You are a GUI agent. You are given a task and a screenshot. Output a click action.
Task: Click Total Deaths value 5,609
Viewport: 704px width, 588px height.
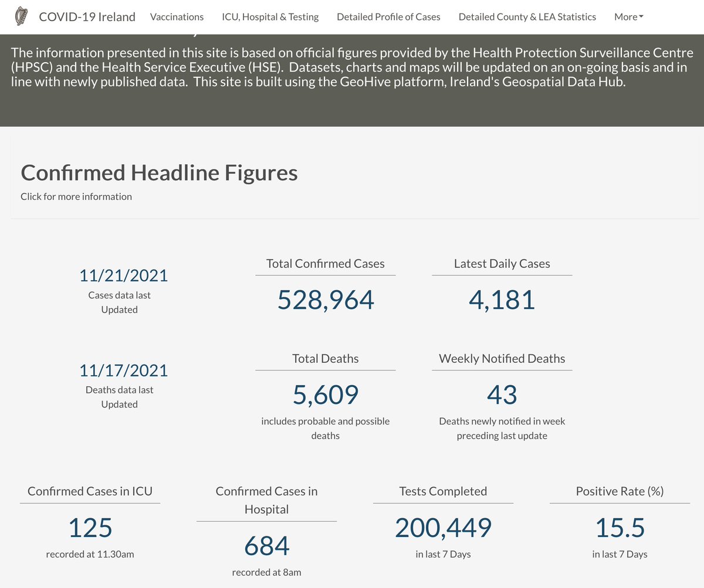click(x=326, y=395)
